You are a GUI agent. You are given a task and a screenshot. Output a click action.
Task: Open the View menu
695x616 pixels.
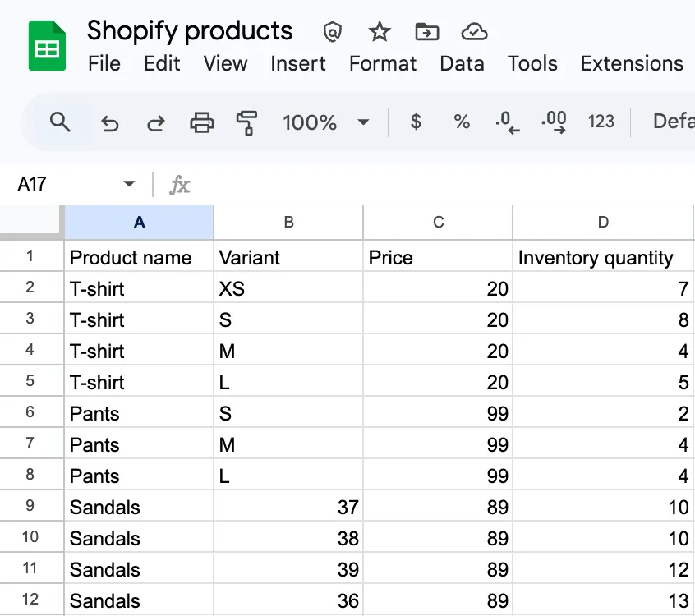pos(225,63)
